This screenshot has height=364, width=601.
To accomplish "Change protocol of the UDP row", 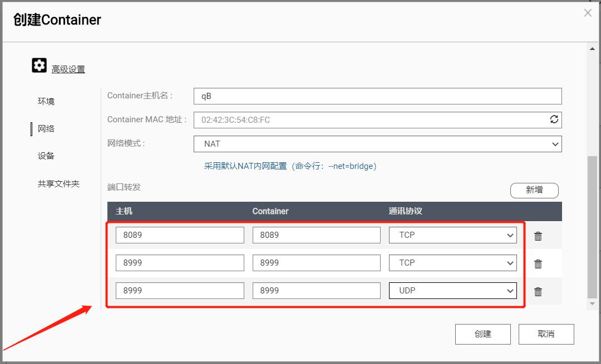I will click(452, 291).
